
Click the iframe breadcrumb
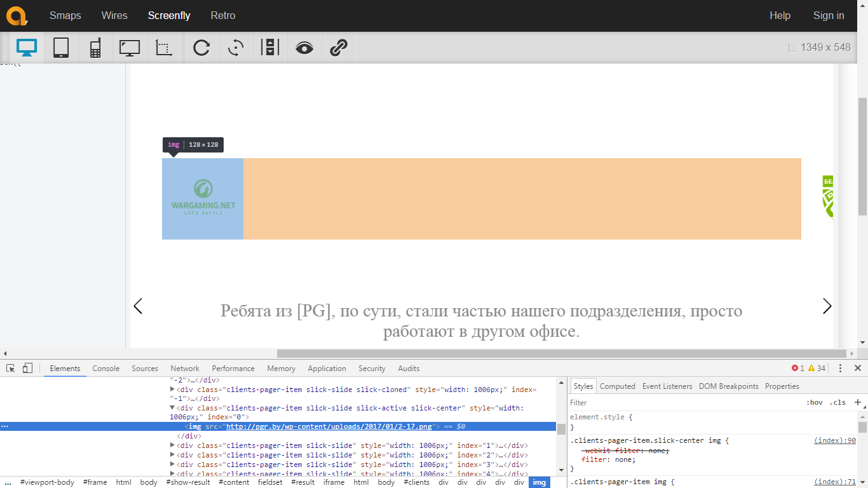334,482
